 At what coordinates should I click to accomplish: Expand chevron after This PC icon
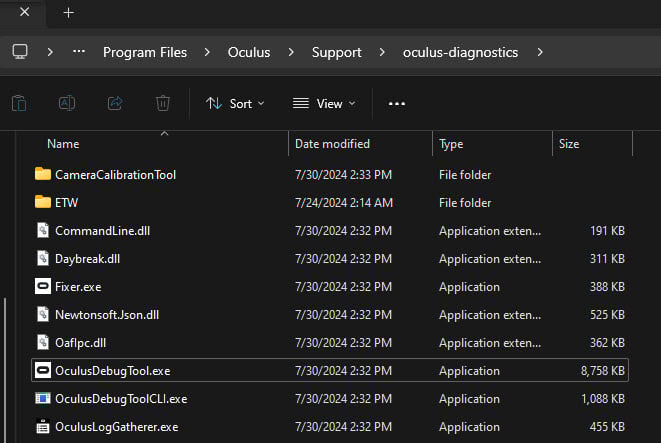click(x=50, y=52)
